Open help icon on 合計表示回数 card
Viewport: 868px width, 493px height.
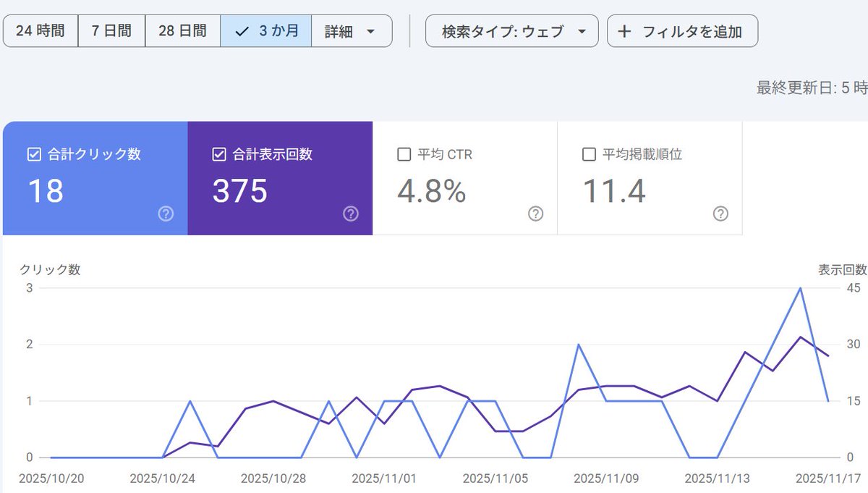point(351,214)
